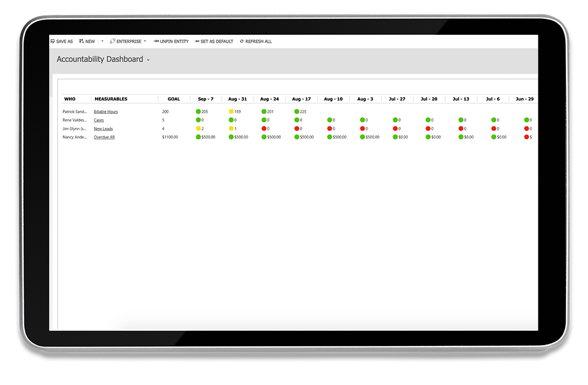Click the goal value 200 for Billable Hours
588x385 pixels.
point(165,112)
